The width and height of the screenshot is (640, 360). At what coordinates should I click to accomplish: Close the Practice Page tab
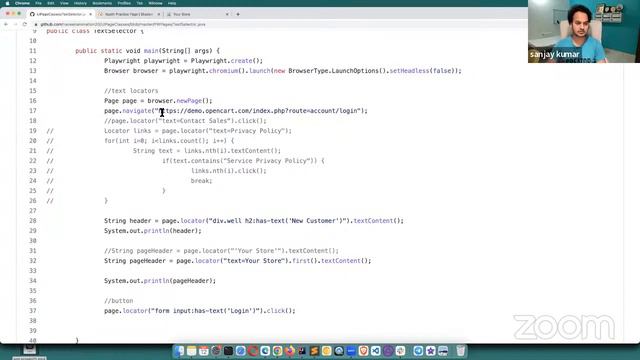(159, 14)
